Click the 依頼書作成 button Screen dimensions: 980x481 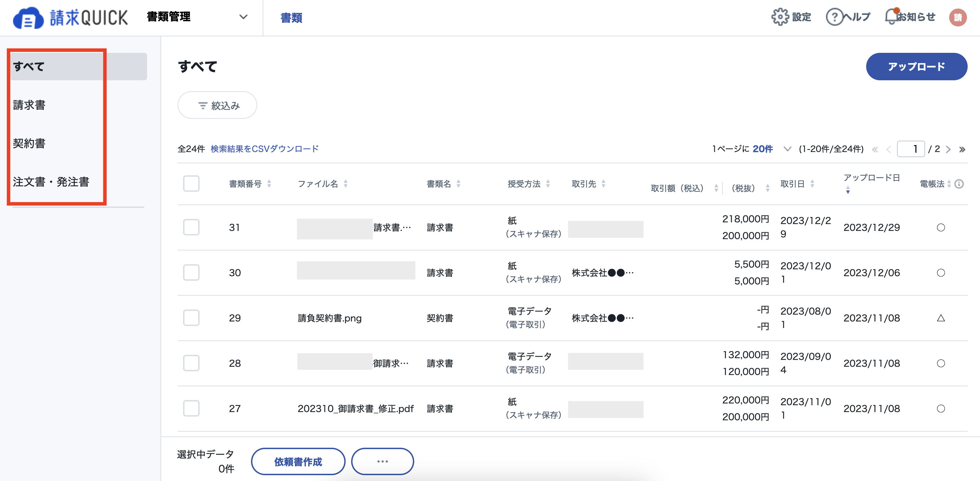[298, 461]
